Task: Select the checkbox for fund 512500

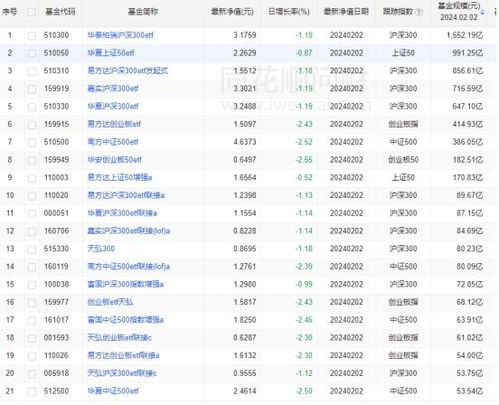Action: (32, 391)
